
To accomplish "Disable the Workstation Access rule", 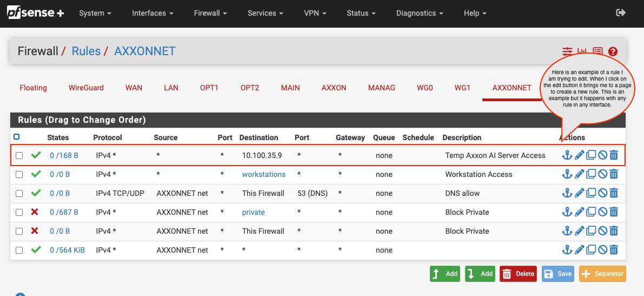I will (602, 174).
